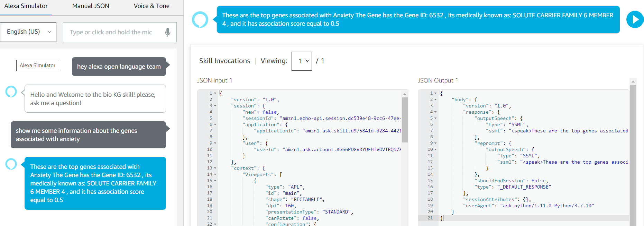Click the reprompt "ssml" line at Output line 12

pos(563,162)
